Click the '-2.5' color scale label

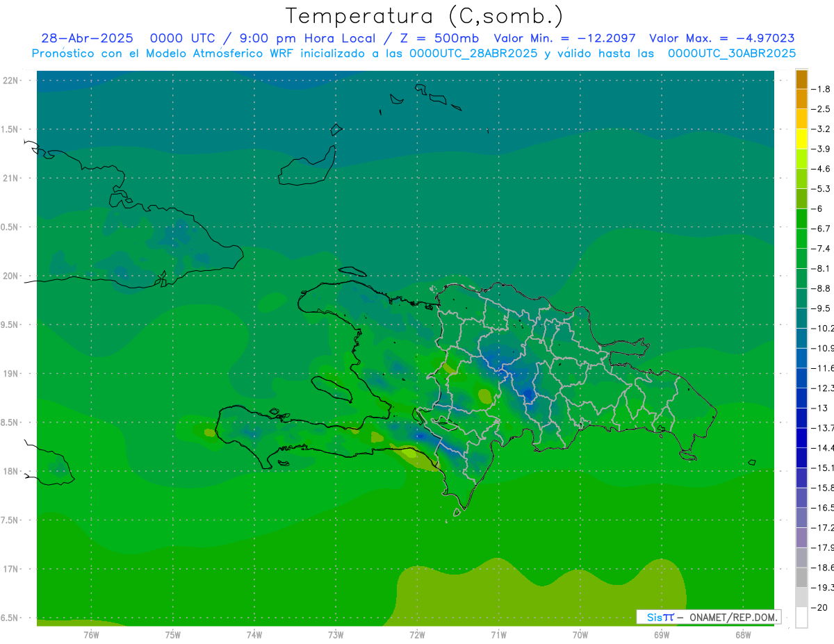[x=821, y=109]
